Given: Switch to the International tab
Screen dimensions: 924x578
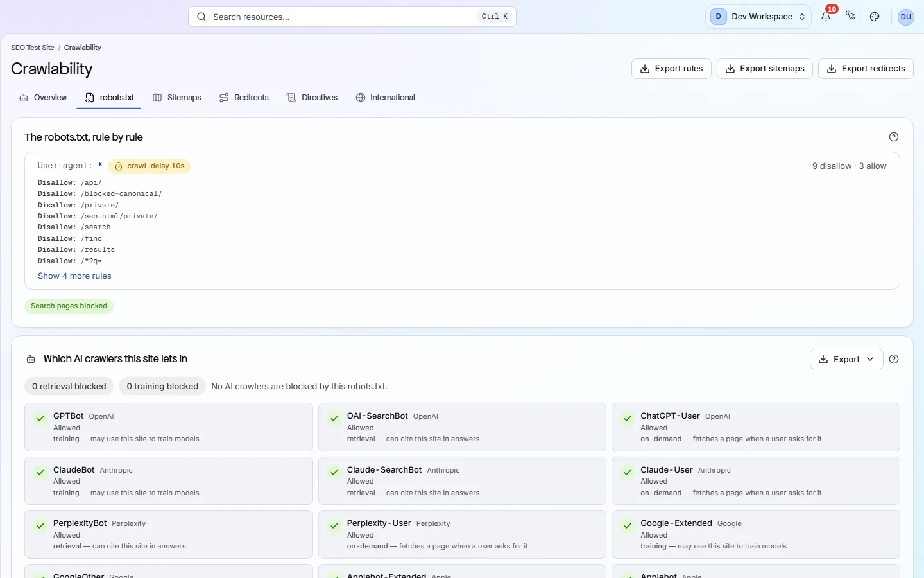Looking at the screenshot, I should tap(386, 98).
